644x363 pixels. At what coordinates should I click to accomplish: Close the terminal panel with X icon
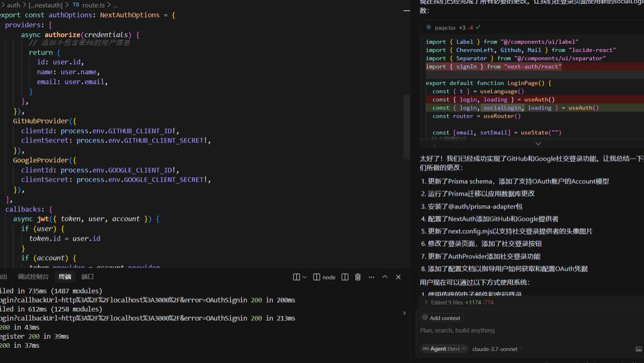tap(398, 277)
